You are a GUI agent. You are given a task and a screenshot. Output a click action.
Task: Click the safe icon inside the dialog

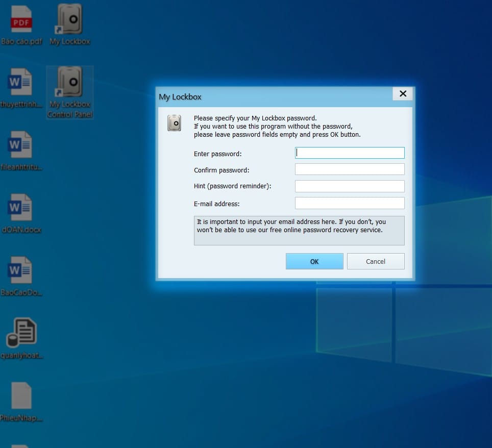(174, 122)
